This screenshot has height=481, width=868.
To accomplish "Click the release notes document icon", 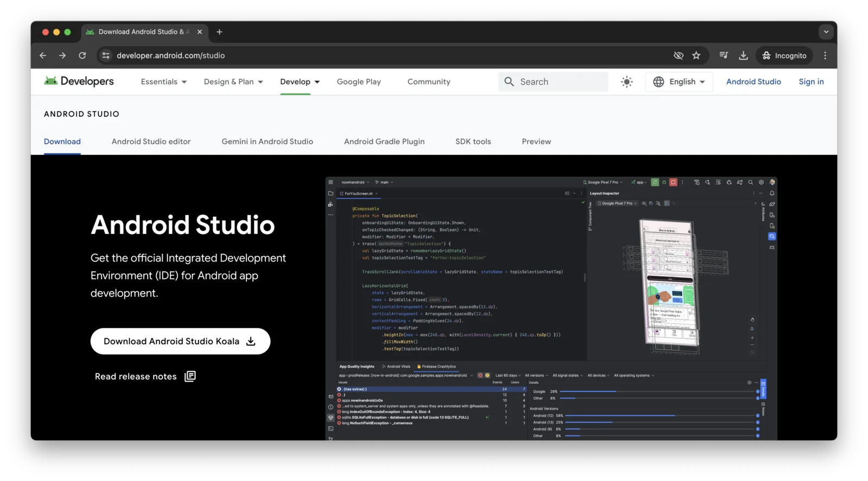I will click(190, 376).
